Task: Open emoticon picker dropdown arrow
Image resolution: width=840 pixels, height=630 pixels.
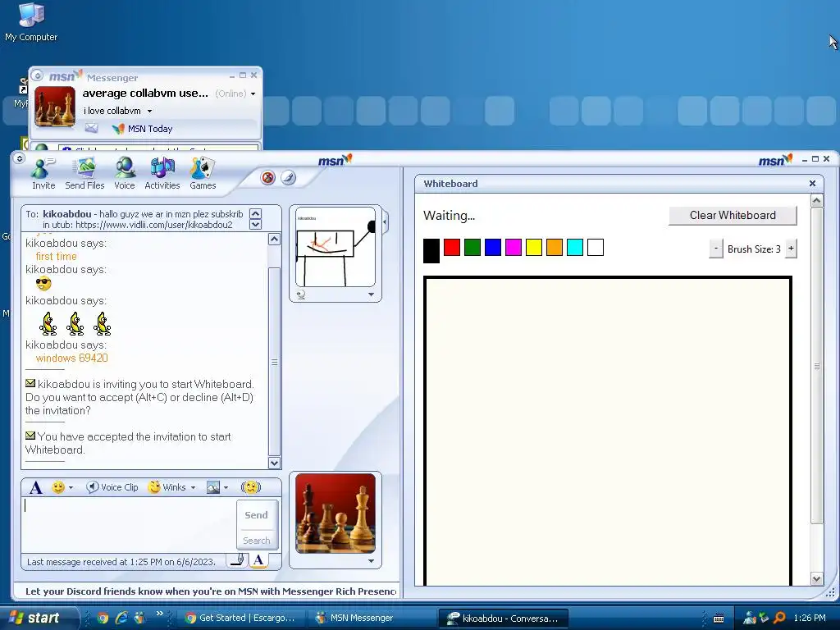Action: tap(71, 487)
